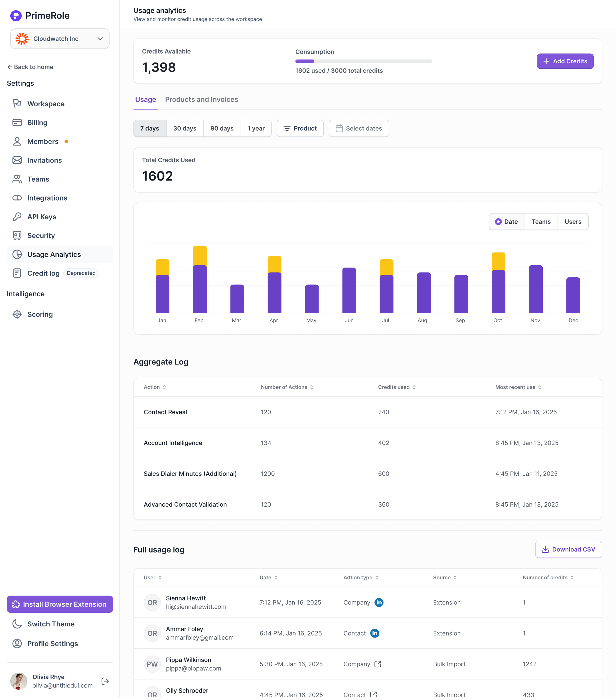Switch to Products and Invoices tab
Screen dimensions: 616x700
[x=201, y=99]
